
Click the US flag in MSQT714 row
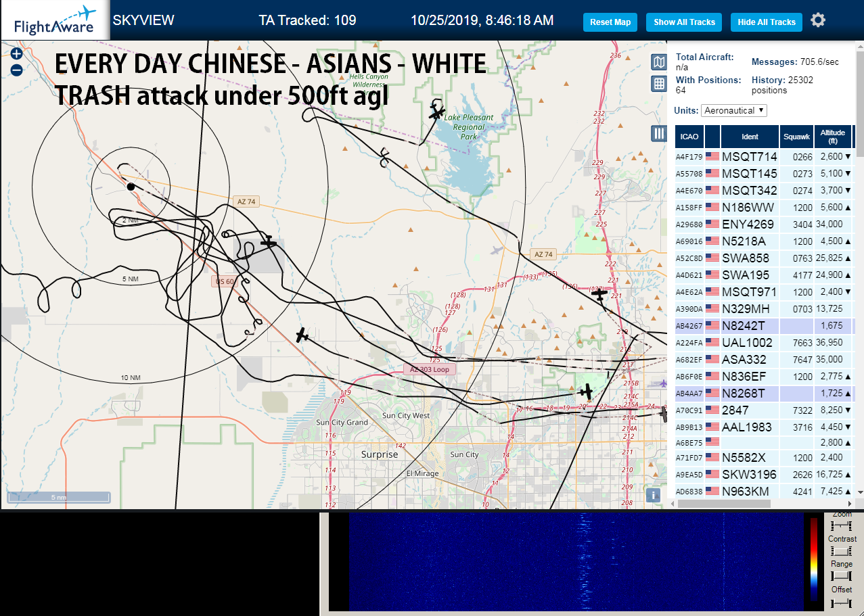[712, 157]
